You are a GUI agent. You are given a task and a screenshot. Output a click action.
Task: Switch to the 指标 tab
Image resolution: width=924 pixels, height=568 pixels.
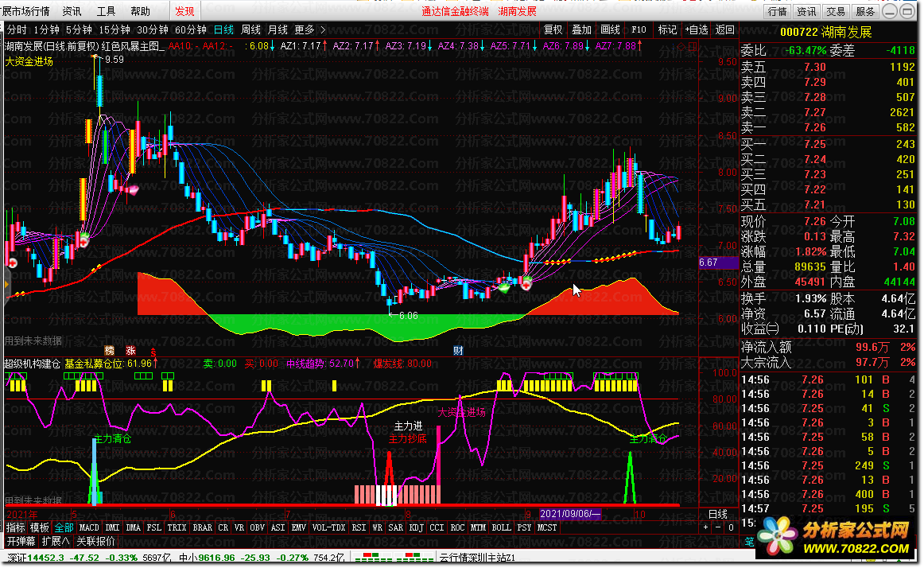point(16,527)
